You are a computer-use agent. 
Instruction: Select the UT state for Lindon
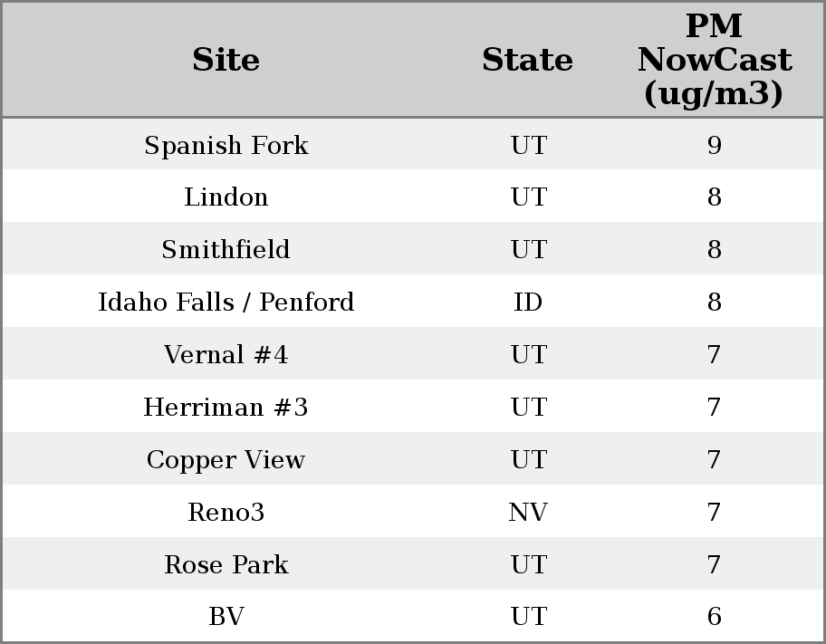(528, 197)
